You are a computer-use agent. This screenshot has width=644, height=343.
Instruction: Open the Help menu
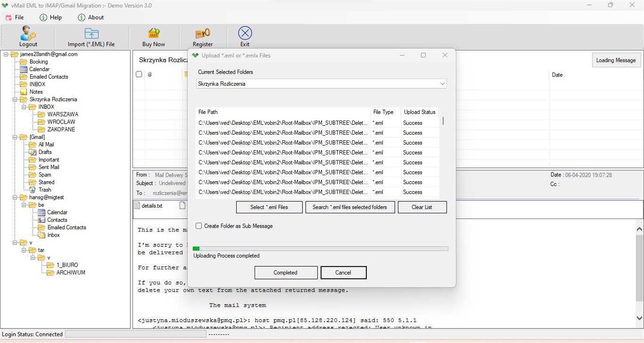coord(51,17)
